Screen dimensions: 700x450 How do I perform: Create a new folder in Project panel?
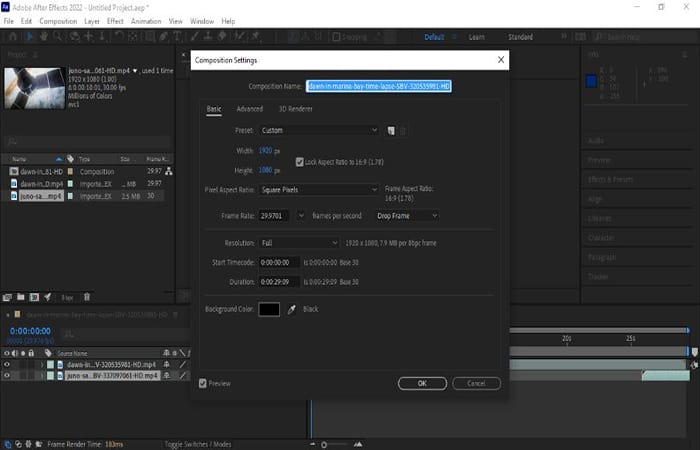(21, 297)
